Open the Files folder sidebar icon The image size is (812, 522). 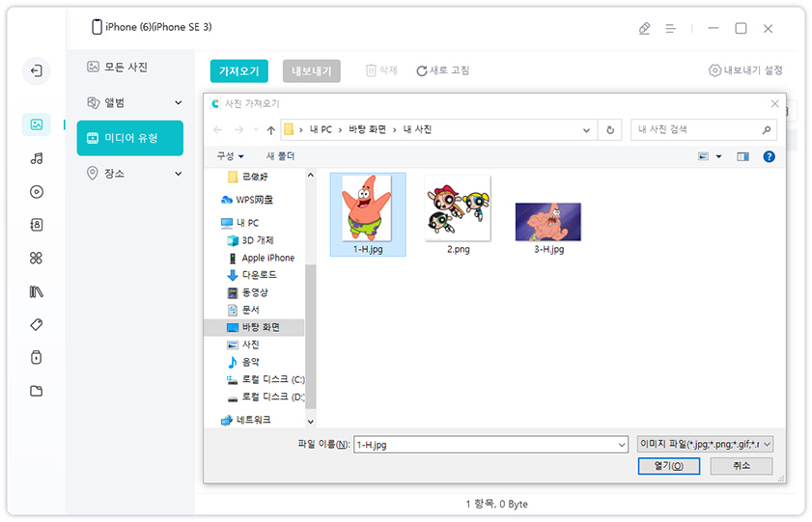[x=37, y=391]
